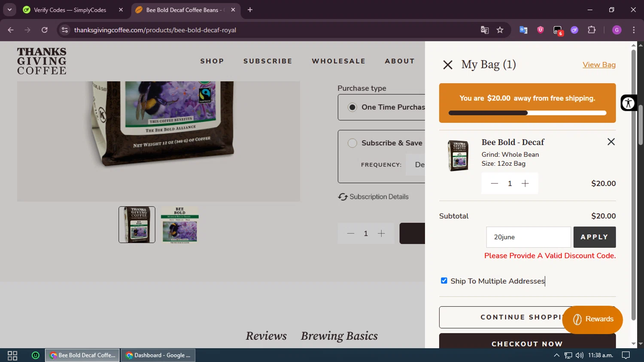
Task: Click the discount code input field
Action: (x=529, y=237)
